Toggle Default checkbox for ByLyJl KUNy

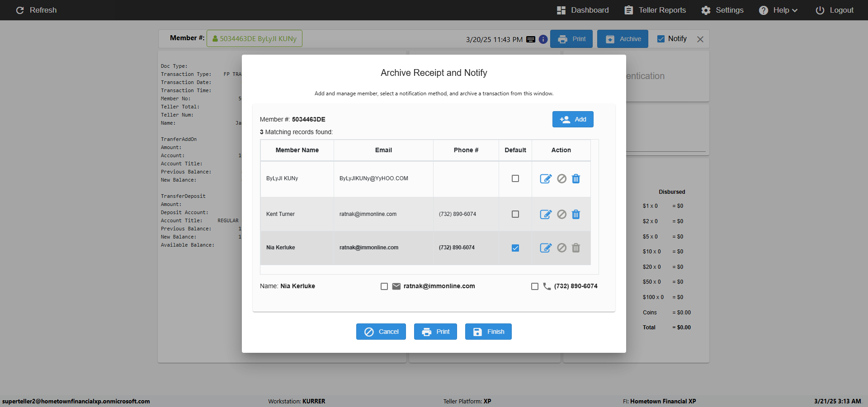[515, 178]
